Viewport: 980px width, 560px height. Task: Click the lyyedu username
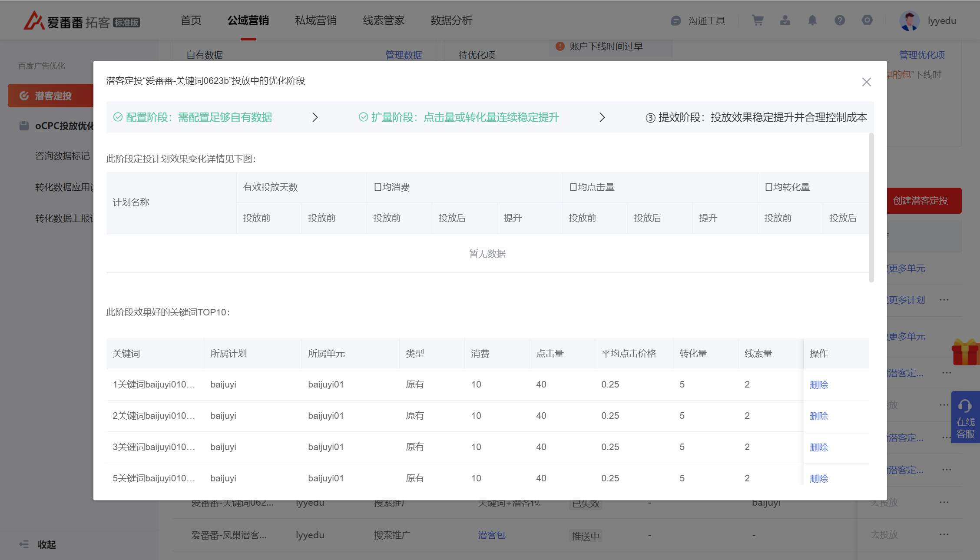click(942, 21)
